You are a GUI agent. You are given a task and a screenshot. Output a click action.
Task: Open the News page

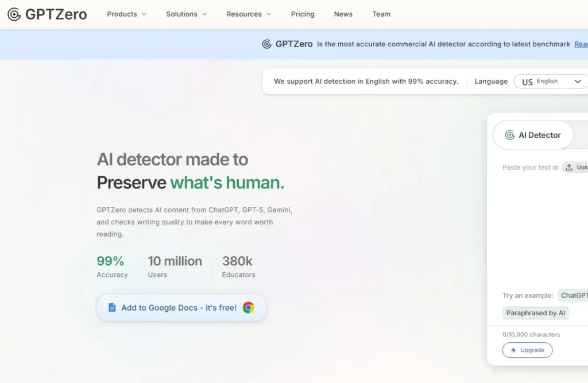(x=343, y=14)
